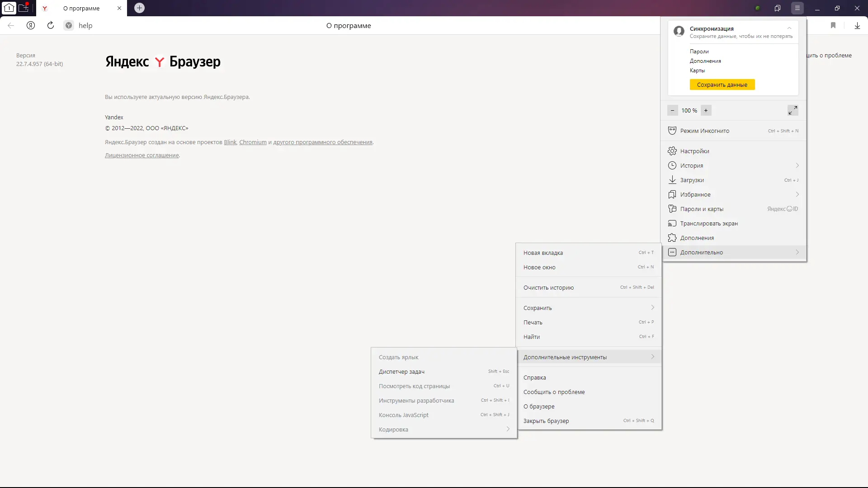Click the Транслировать экран cast icon
Viewport: 868px width, 488px height.
(x=672, y=223)
